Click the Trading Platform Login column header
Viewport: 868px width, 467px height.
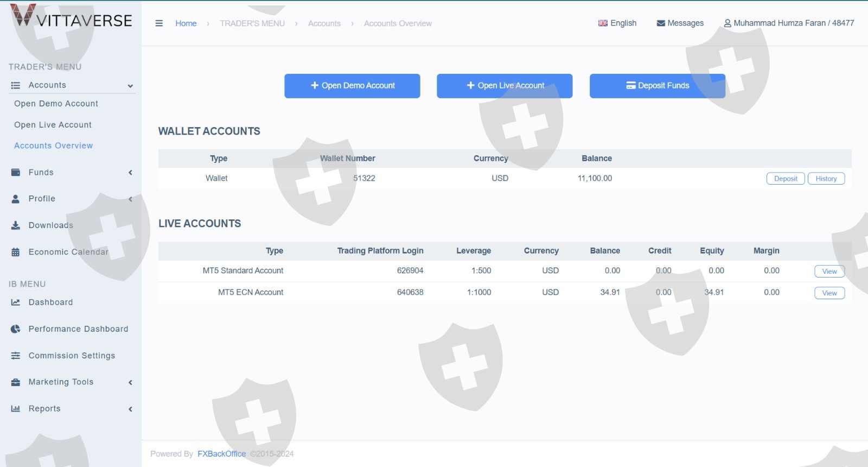click(x=380, y=251)
